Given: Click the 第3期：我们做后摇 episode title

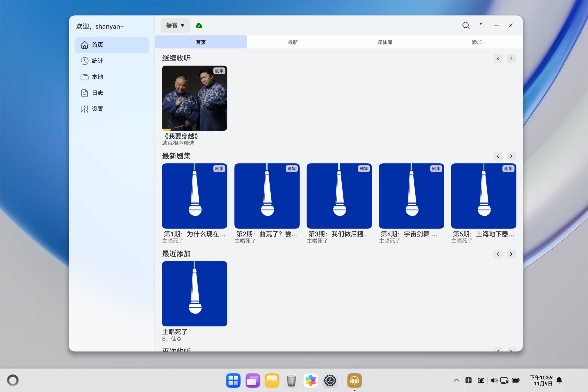Looking at the screenshot, I should pyautogui.click(x=339, y=234).
